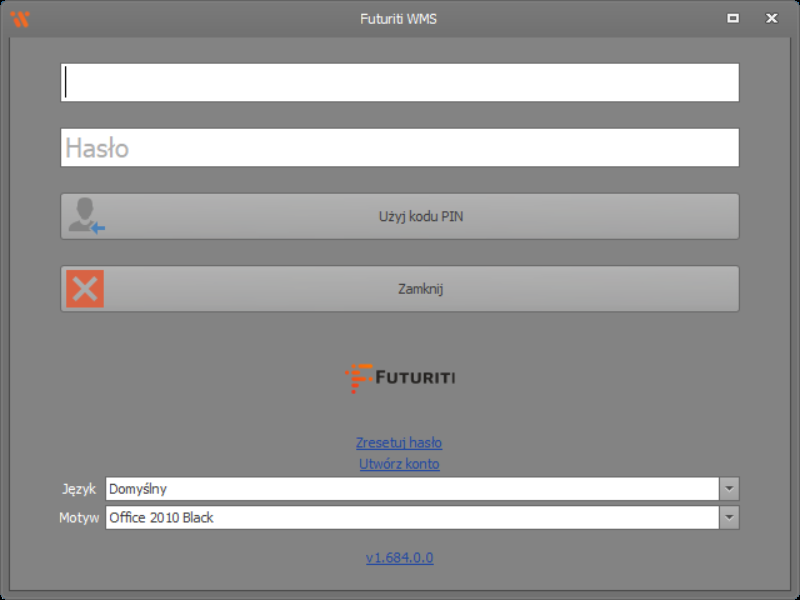
Task: Focus the "Hasło" password field
Action: (x=400, y=148)
